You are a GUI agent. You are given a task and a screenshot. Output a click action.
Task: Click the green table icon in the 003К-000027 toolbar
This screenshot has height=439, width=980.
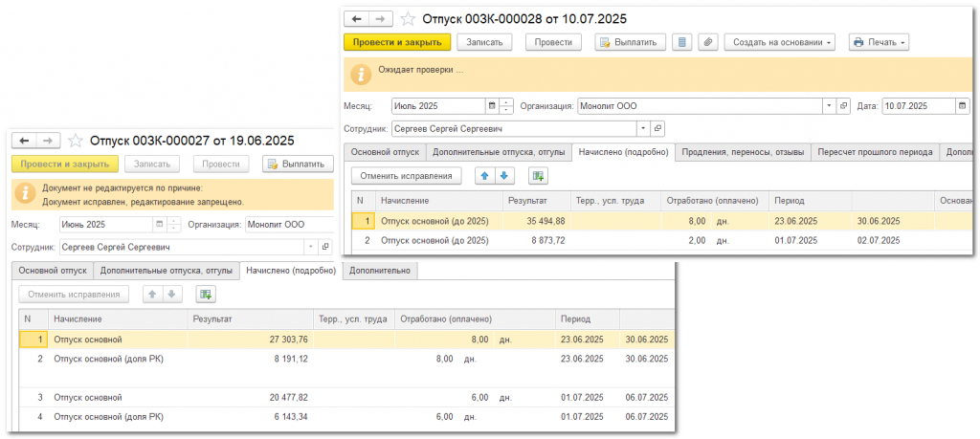(x=205, y=294)
